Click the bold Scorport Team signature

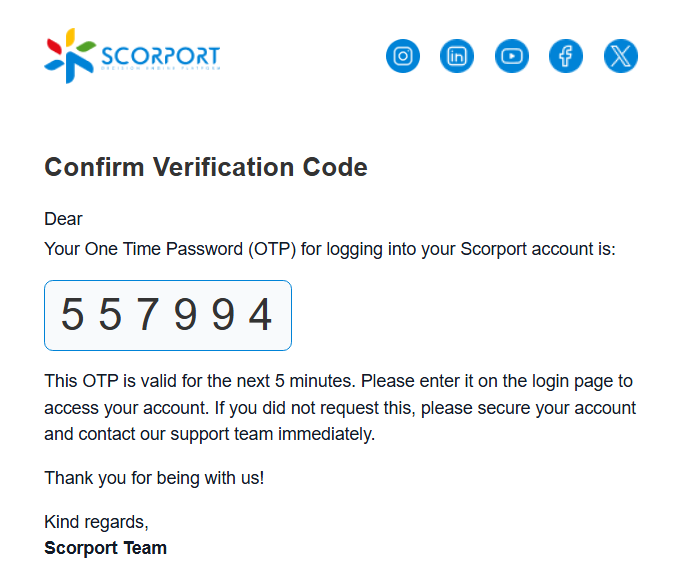click(x=105, y=547)
